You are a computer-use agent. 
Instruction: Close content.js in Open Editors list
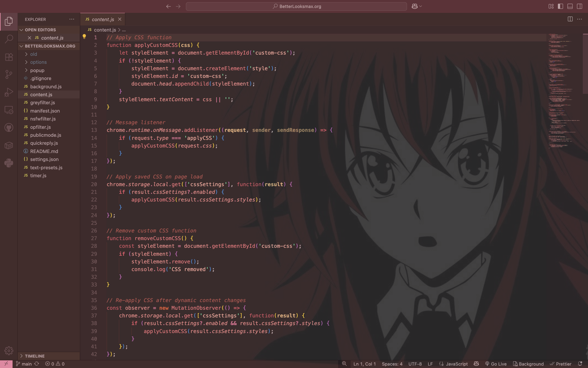pos(29,38)
